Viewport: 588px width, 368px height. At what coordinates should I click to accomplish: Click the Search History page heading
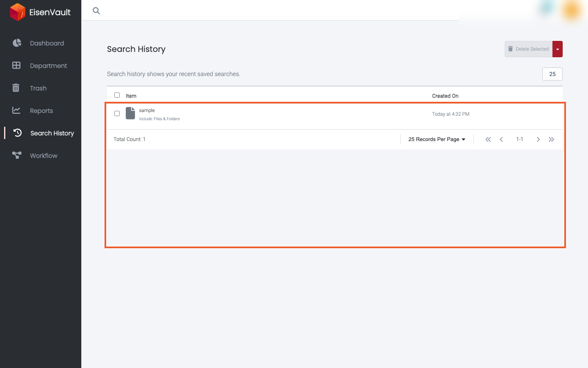point(136,49)
